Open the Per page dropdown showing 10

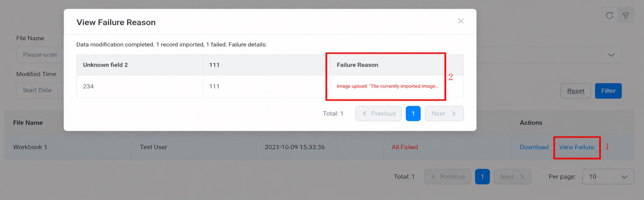608,176
